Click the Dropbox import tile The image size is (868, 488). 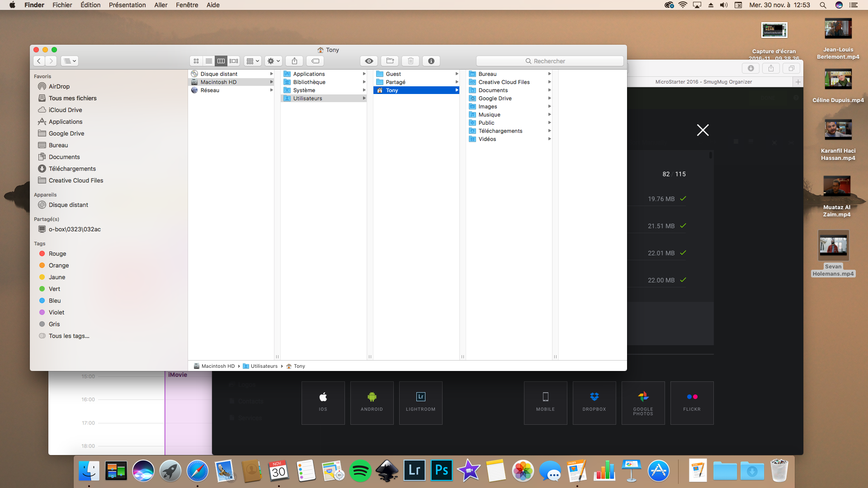click(x=594, y=402)
